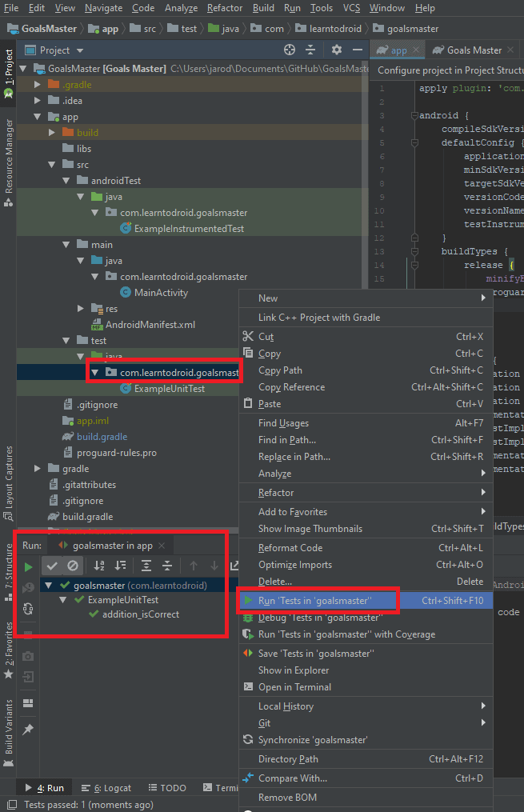Close the Goals Master editor tab
The width and height of the screenshot is (524, 812).
tap(510, 50)
